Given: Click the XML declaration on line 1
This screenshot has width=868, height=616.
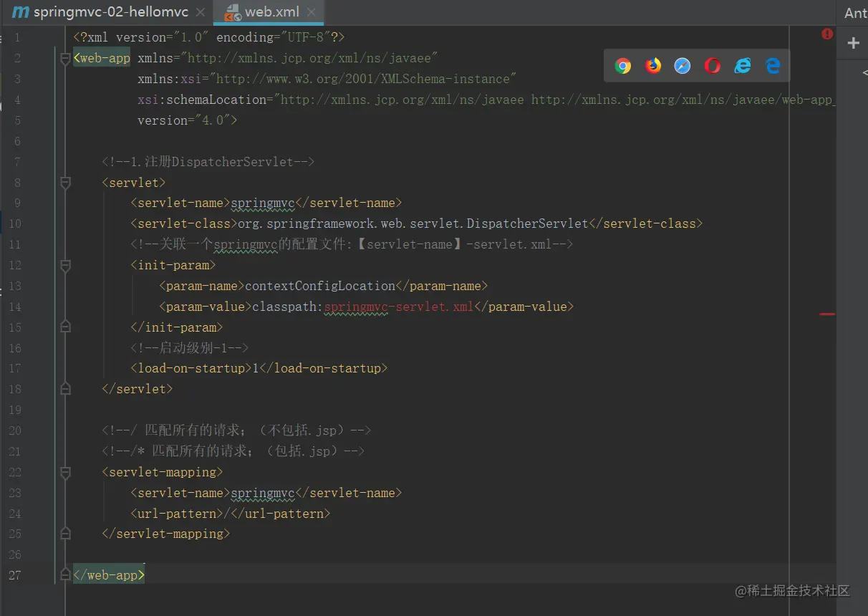Looking at the screenshot, I should pos(209,37).
